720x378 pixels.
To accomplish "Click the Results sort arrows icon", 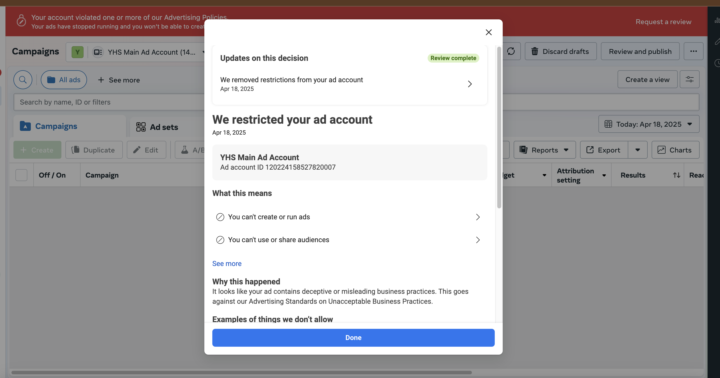I will [x=676, y=175].
